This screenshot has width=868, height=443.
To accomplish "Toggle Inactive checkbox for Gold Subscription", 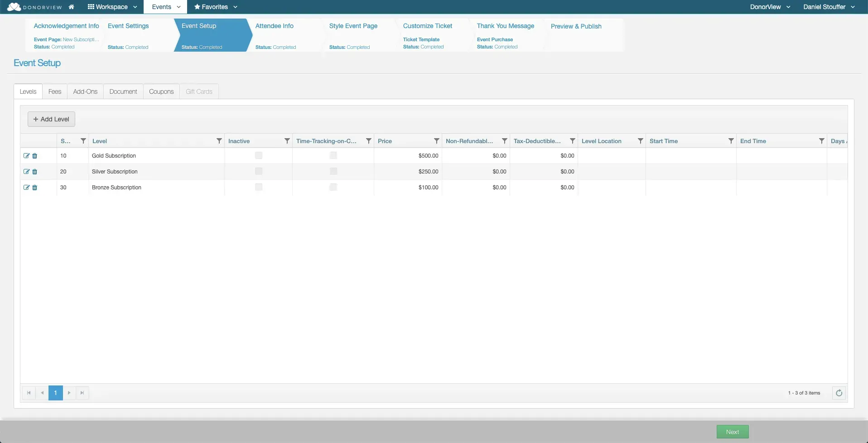I will [259, 155].
